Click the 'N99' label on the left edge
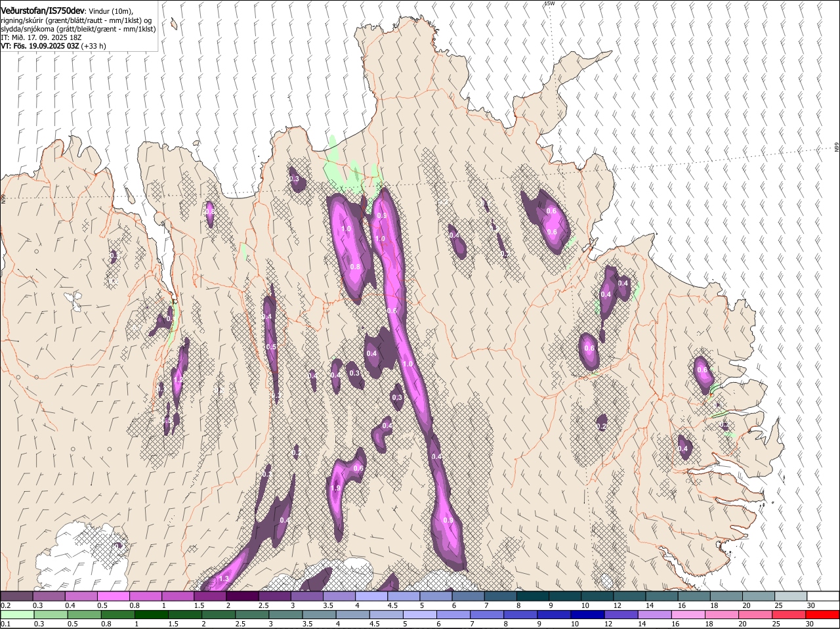 [x=3, y=198]
